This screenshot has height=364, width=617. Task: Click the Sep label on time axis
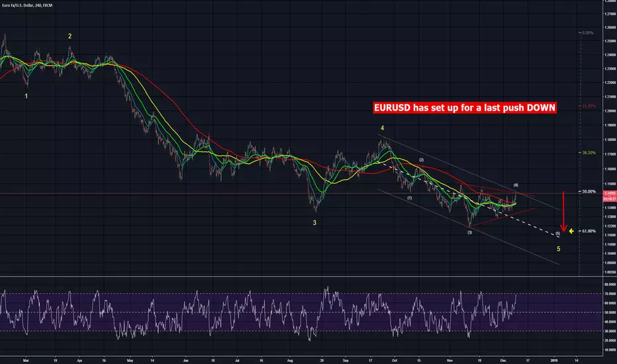346,360
